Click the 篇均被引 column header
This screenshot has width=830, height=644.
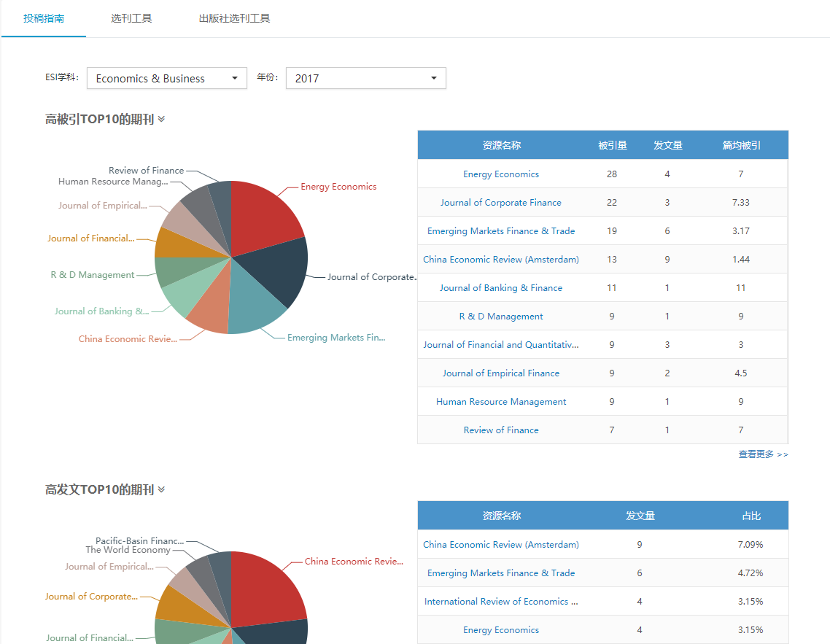click(x=742, y=145)
